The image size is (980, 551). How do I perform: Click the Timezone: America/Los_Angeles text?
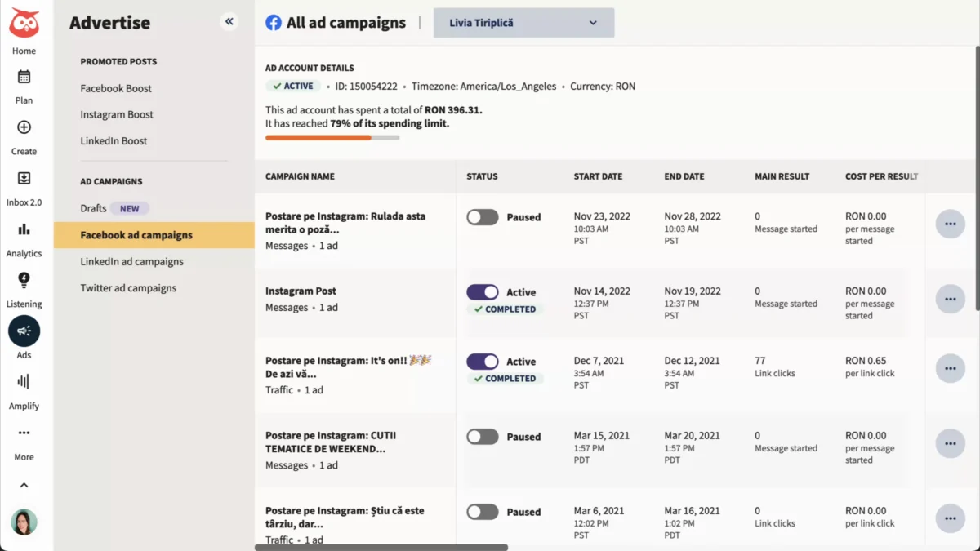click(x=483, y=87)
